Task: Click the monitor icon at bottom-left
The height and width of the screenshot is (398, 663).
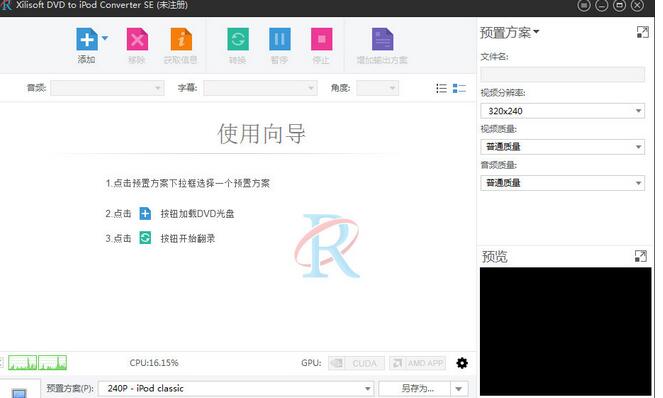Action: point(19,393)
